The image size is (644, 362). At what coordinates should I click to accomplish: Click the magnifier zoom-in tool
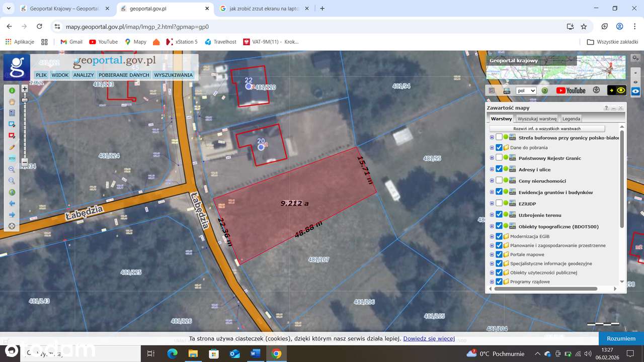point(12,169)
